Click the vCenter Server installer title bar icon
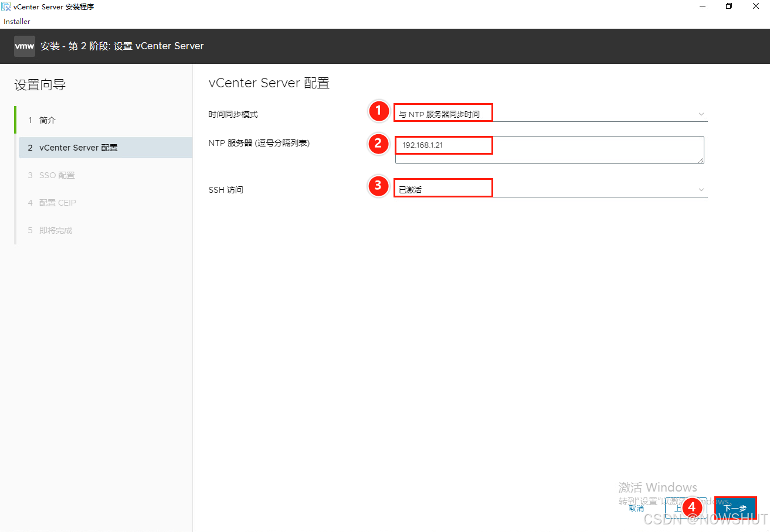The width and height of the screenshot is (770, 532). click(6, 6)
